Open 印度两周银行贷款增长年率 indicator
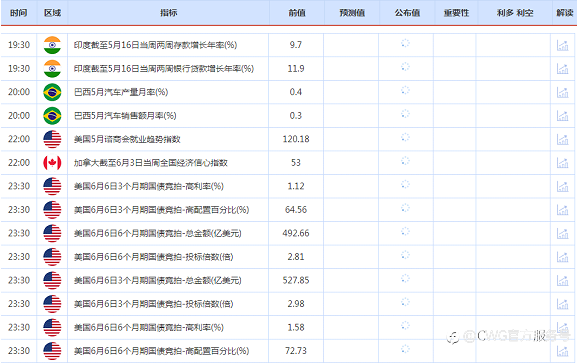 (x=164, y=69)
